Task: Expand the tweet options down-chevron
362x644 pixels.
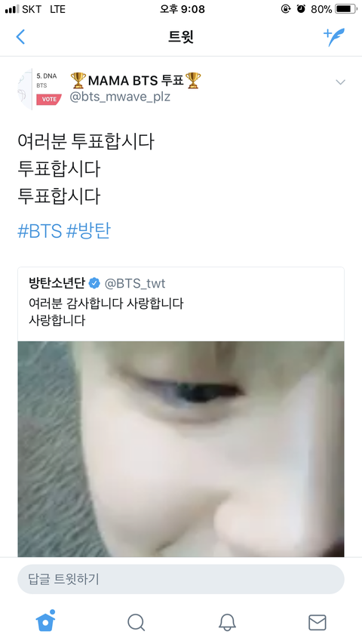Action: tap(340, 82)
